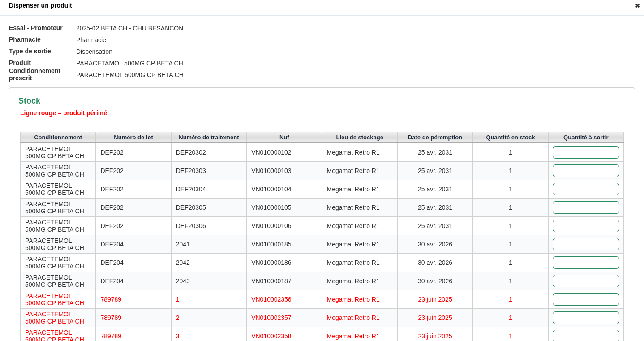Viewport: 644px width, 341px height.
Task: Click the Numéro de lot column header
Action: point(133,138)
